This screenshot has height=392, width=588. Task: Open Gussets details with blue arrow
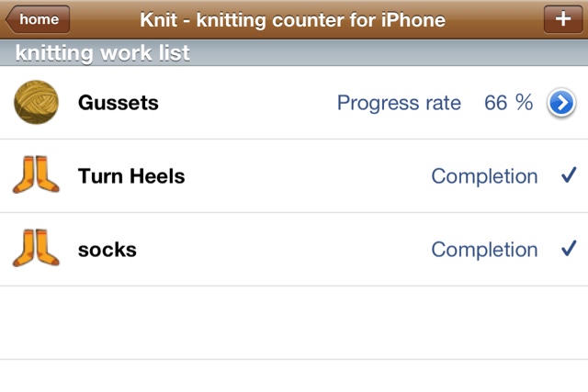pos(560,104)
